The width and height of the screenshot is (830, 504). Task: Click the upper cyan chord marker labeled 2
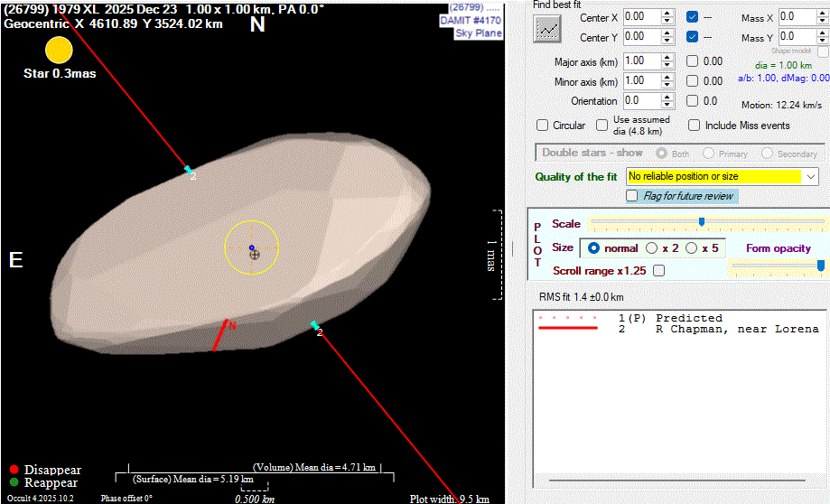tap(188, 170)
